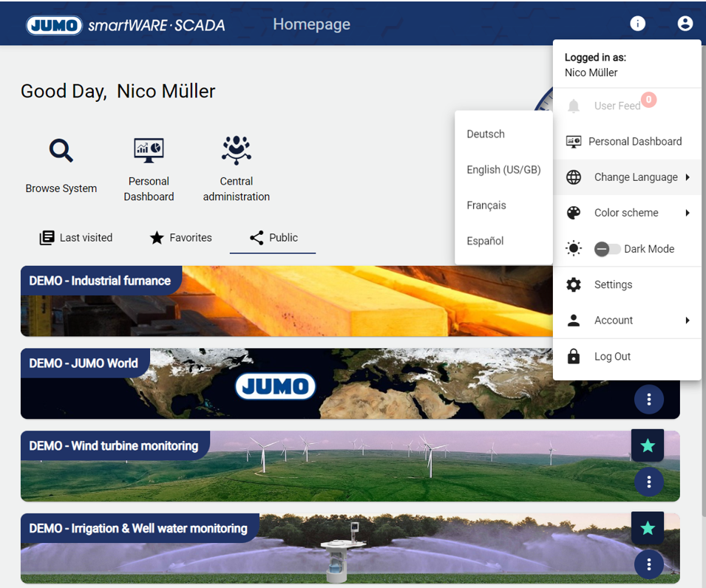
Task: Open three-dot menu for JUMO World
Action: click(x=648, y=400)
